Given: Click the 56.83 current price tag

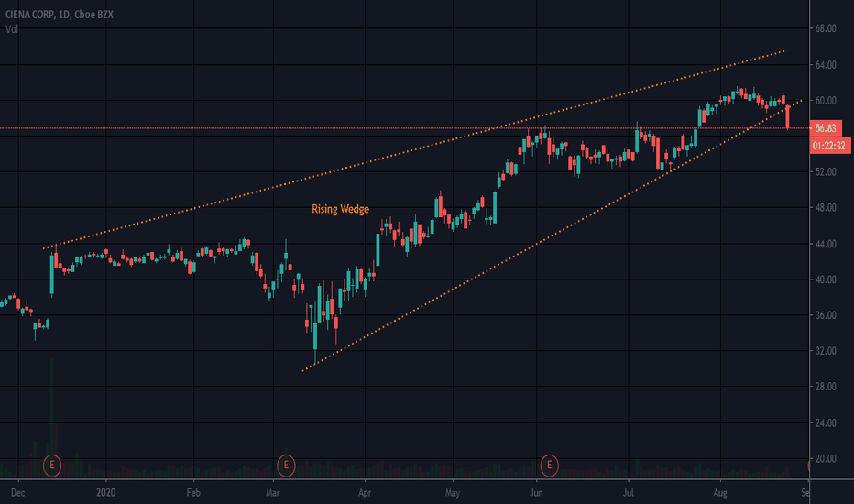Looking at the screenshot, I should point(825,128).
